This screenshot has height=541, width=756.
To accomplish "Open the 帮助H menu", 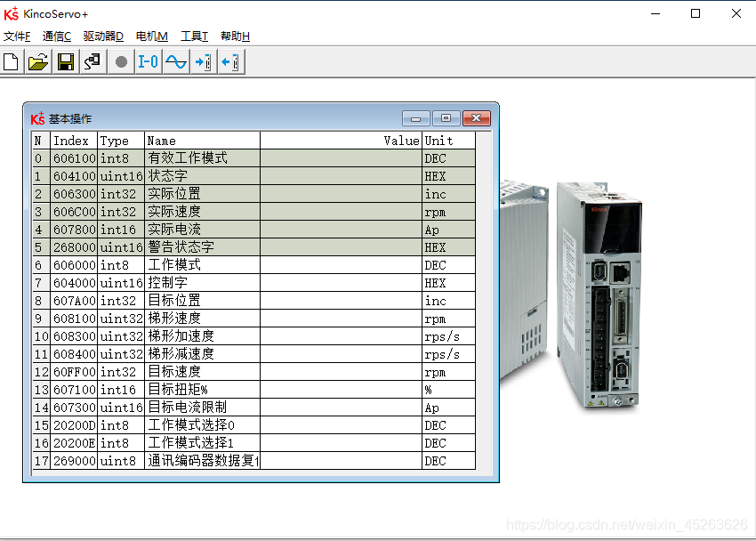I will coord(236,36).
